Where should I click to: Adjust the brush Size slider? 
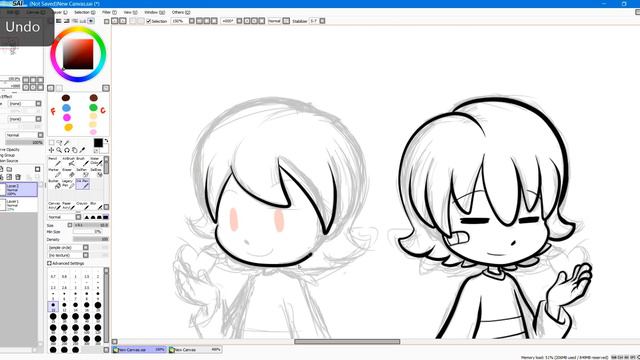91,225
